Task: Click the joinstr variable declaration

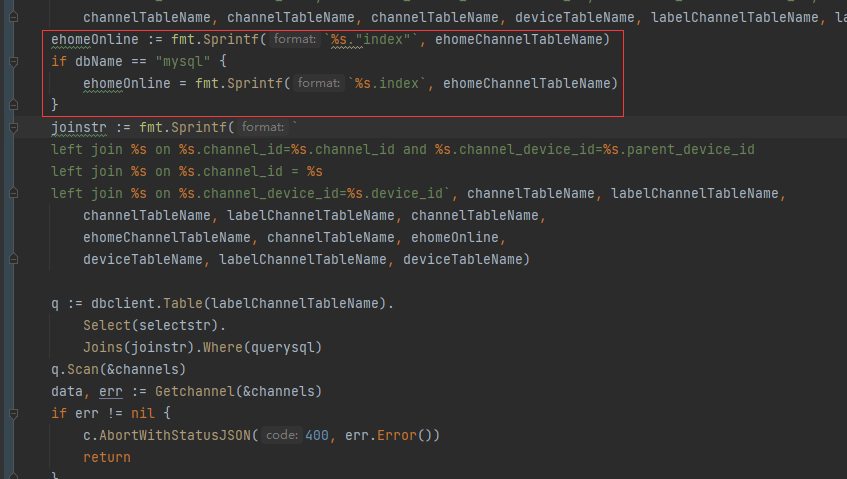Action: point(79,127)
